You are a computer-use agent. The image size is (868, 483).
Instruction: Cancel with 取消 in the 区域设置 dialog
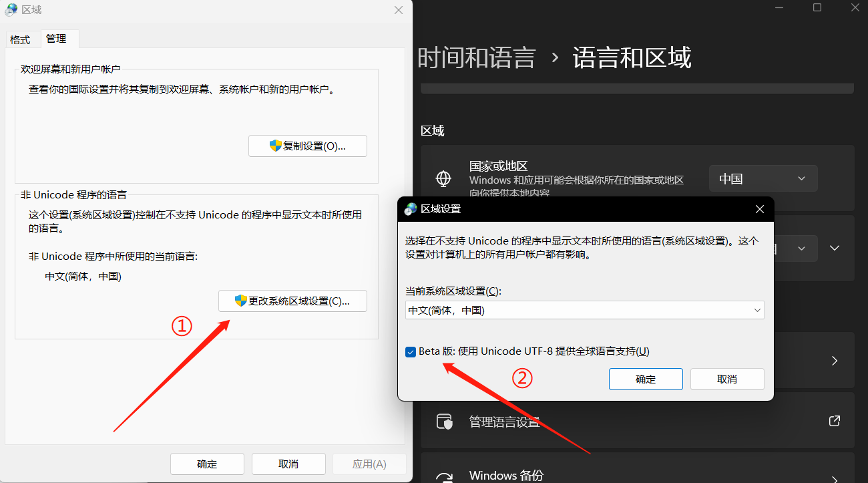click(727, 379)
